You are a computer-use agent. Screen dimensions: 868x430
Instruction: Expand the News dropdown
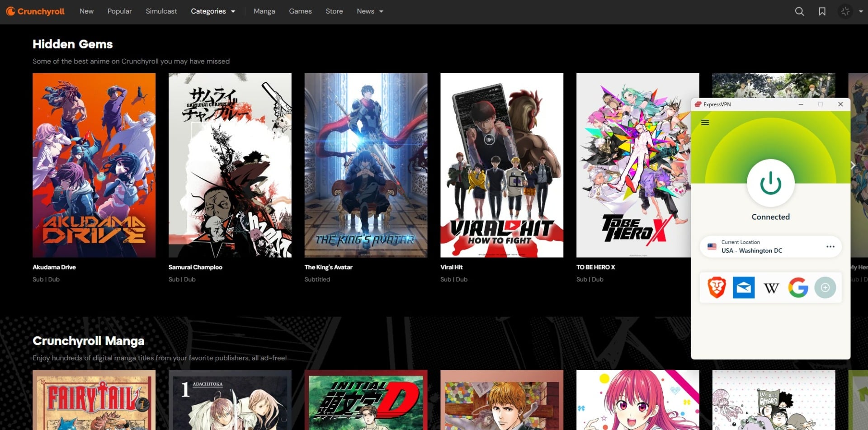click(370, 11)
